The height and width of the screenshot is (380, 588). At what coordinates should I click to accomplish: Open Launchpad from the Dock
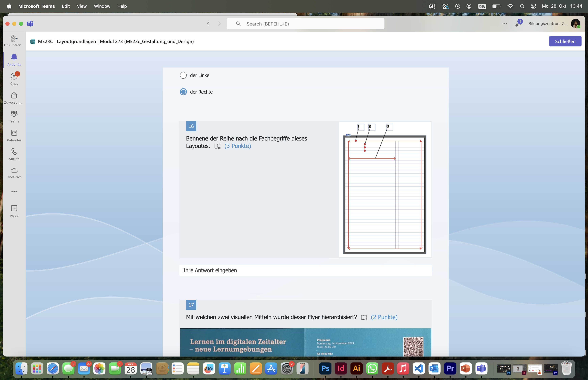pos(37,368)
